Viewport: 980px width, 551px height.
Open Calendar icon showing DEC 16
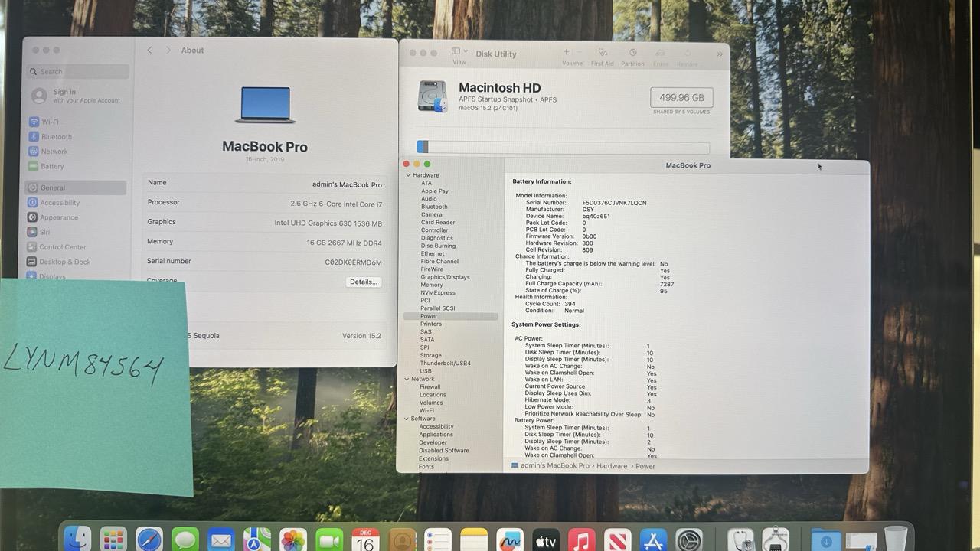tap(365, 540)
